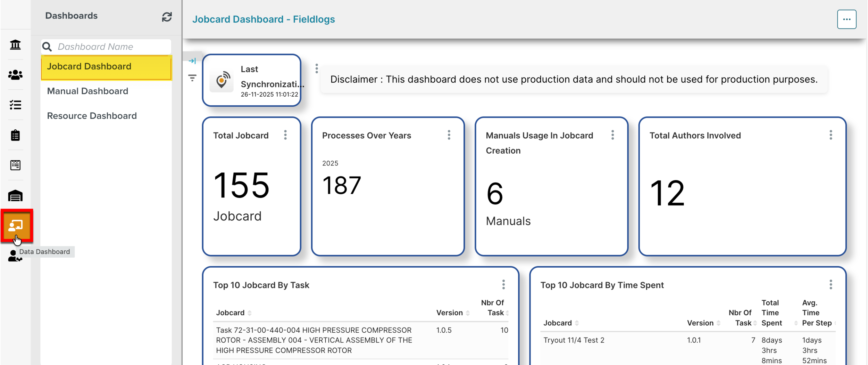The image size is (868, 365).
Task: Select the institution icon in the sidebar
Action: click(15, 45)
